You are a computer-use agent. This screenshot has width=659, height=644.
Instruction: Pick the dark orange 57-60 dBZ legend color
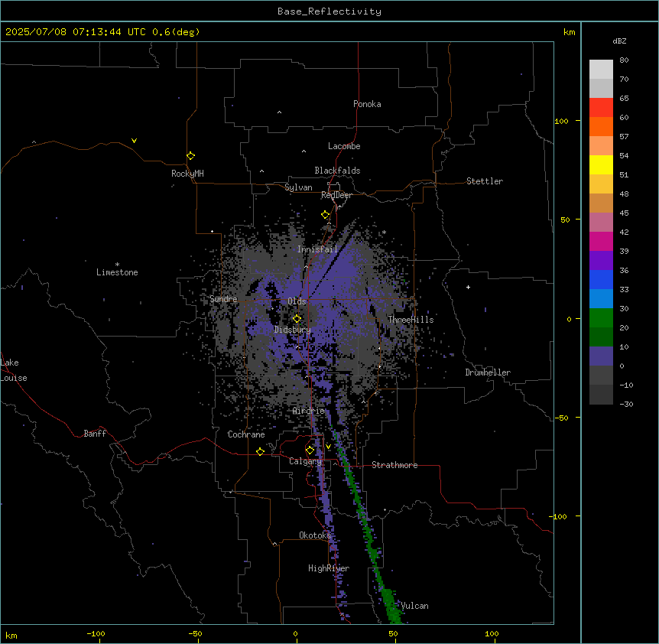(601, 126)
